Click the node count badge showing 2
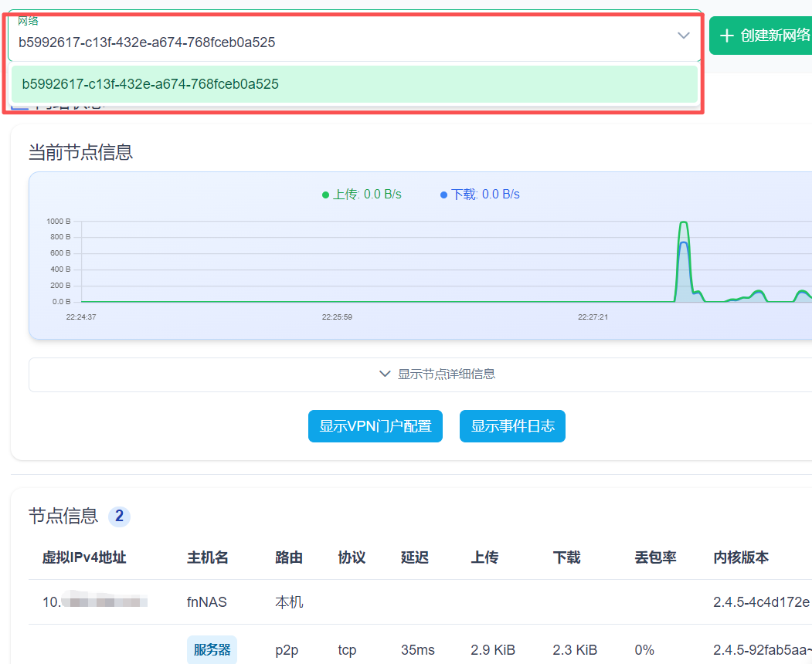812x664 pixels. click(x=120, y=517)
